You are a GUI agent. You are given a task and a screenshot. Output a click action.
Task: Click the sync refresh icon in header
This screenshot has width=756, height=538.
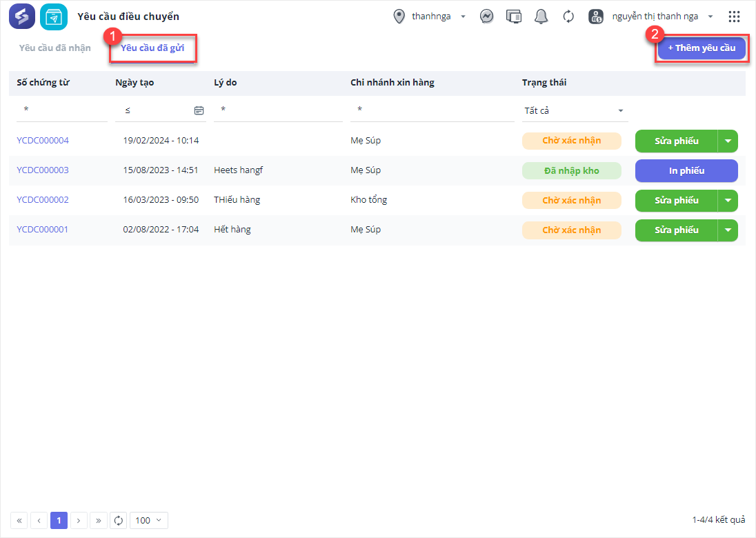tap(568, 17)
